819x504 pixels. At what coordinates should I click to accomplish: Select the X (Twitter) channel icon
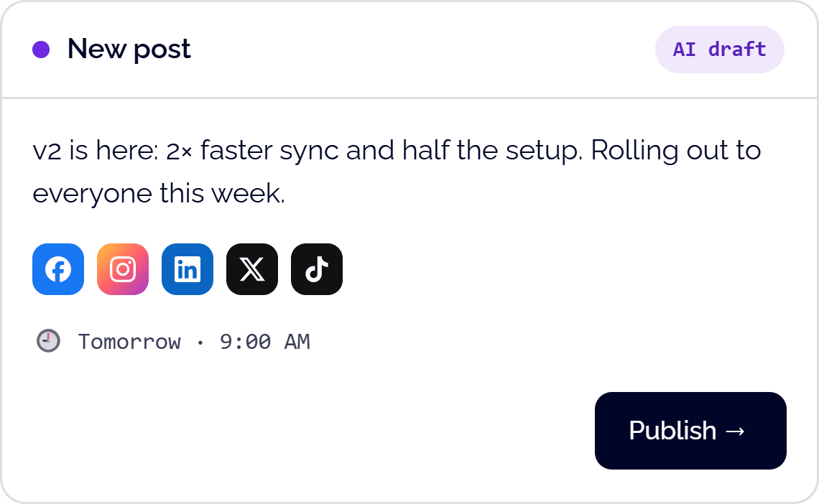(252, 269)
